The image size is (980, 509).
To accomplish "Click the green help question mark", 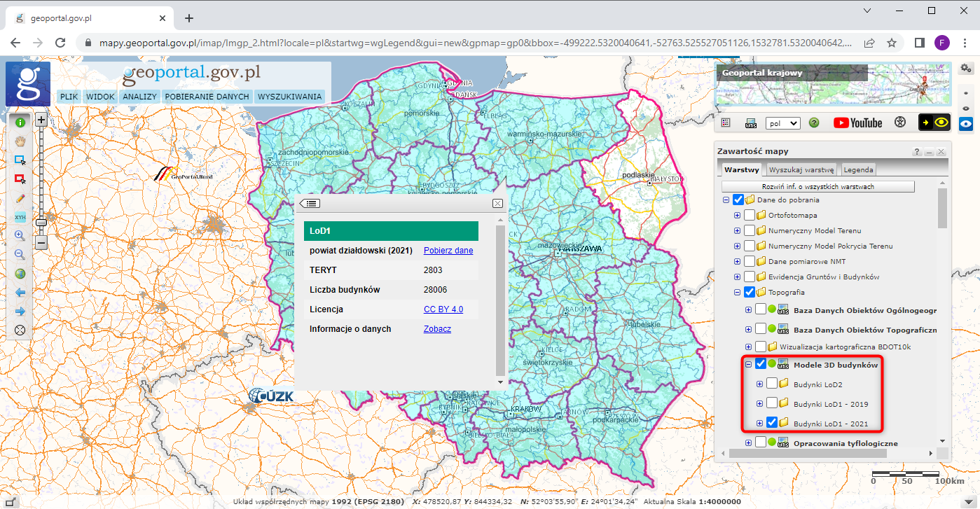I will [x=814, y=123].
